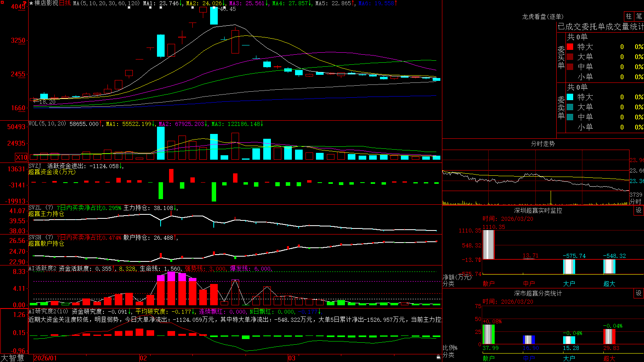Click the green 散户 bar showing 37.99
Screen dimensions: 644x362
point(488,334)
